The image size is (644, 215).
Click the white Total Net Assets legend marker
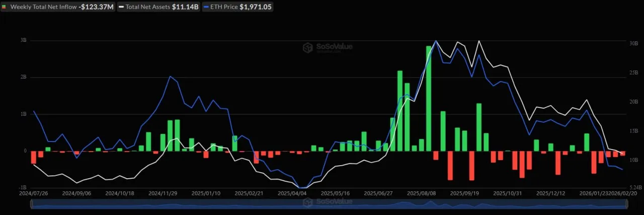point(121,7)
